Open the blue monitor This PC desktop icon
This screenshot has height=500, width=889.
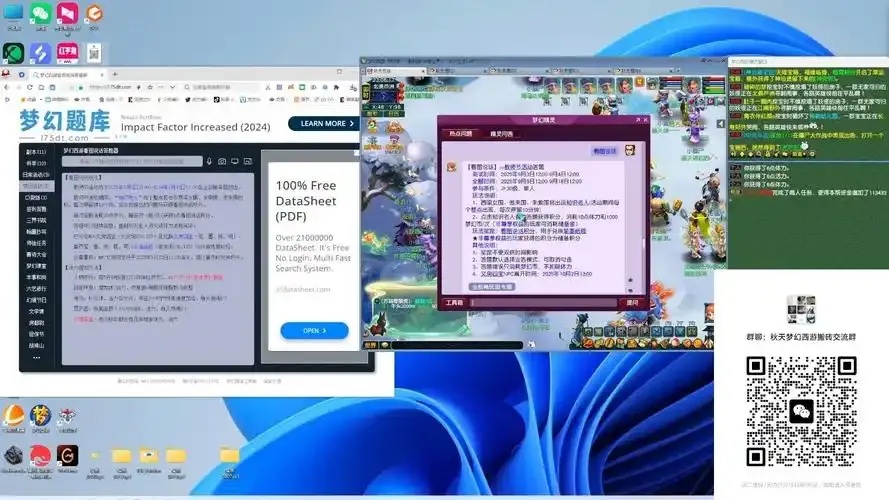(x=13, y=12)
